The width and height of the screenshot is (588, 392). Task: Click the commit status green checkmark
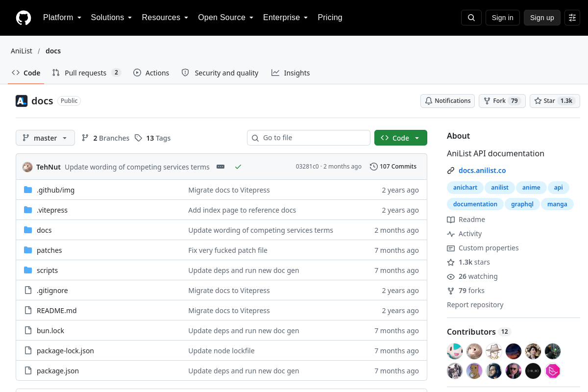point(238,167)
